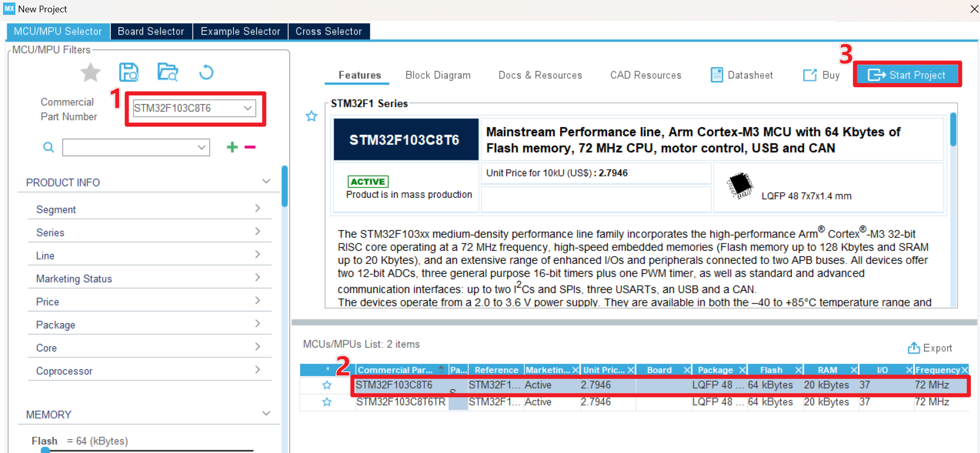Click the MX logo in the title bar
Screen dimensions: 980x453
click(9, 9)
